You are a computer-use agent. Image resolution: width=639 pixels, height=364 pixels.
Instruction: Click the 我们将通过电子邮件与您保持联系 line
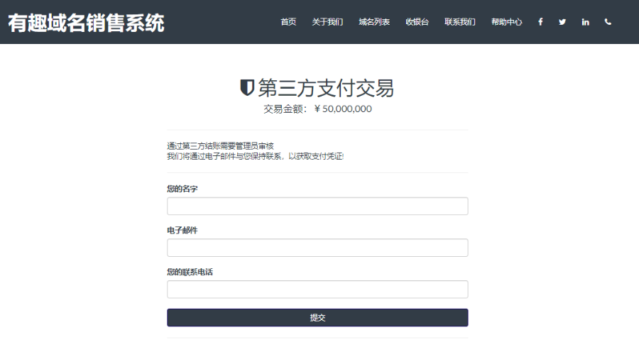256,156
